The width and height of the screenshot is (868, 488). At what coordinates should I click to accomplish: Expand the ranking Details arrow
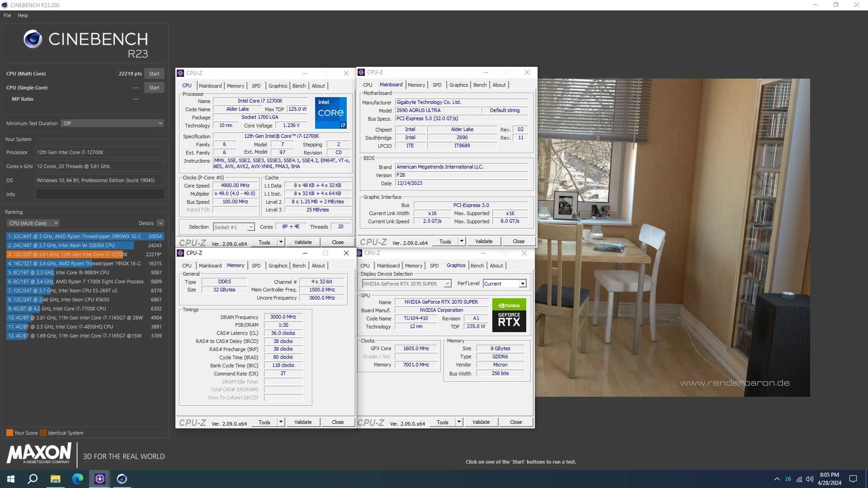pyautogui.click(x=160, y=223)
